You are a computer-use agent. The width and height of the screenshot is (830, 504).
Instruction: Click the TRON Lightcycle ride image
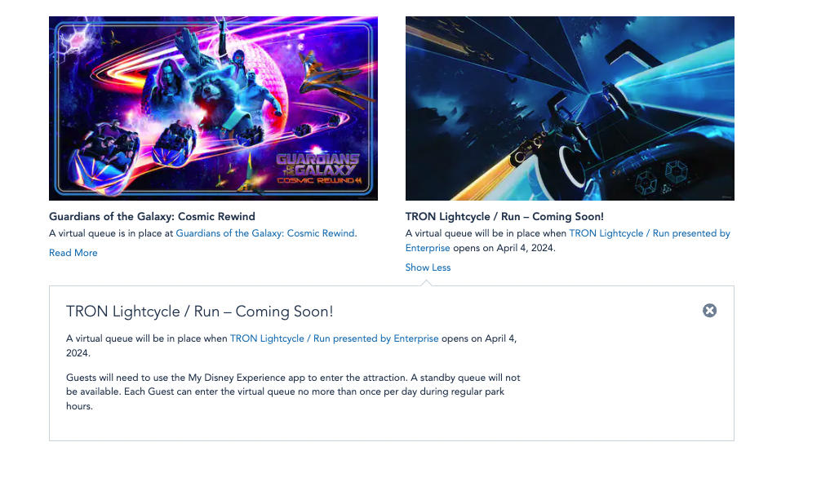click(x=570, y=108)
